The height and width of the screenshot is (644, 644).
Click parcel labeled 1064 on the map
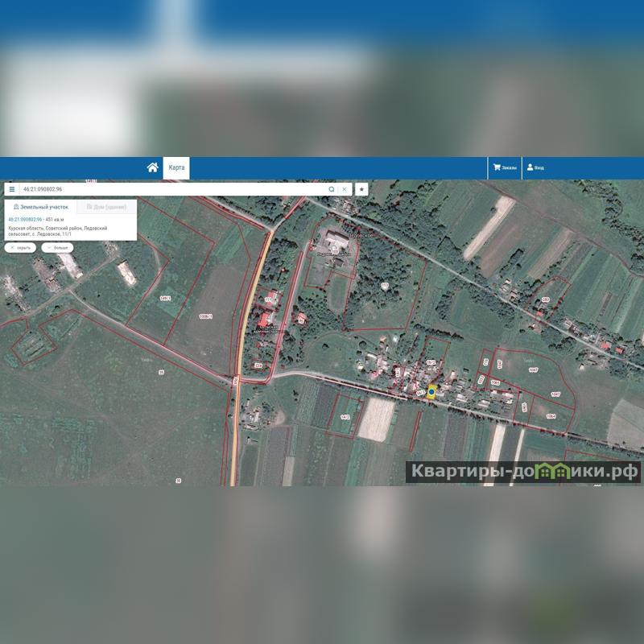[551, 416]
